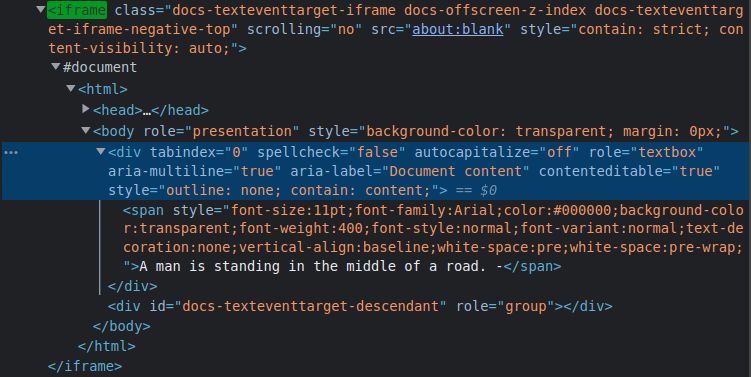Click the "outline: none; contain: content;" style value
Image resolution: width=751 pixels, height=377 pixels.
pyautogui.click(x=298, y=191)
